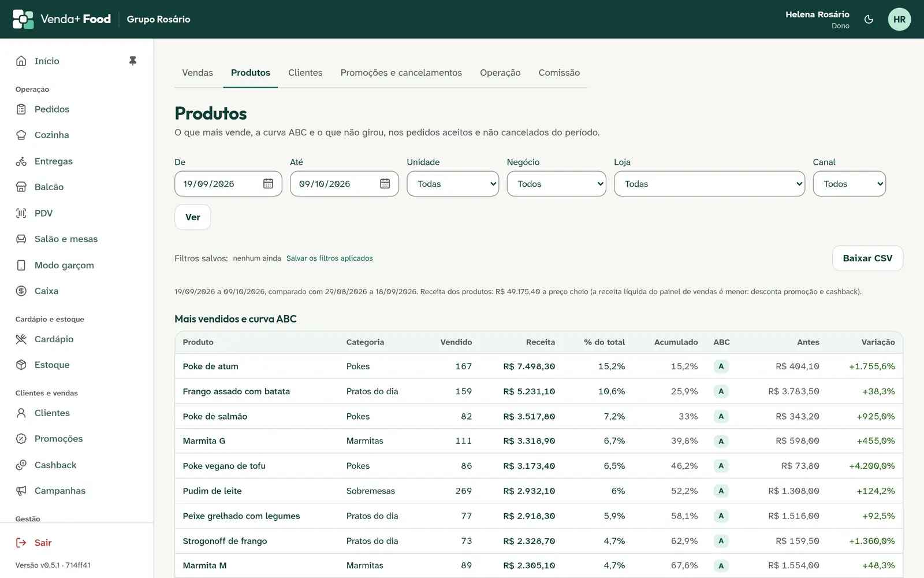924x578 pixels.
Task: Click the Ver button
Action: [192, 217]
